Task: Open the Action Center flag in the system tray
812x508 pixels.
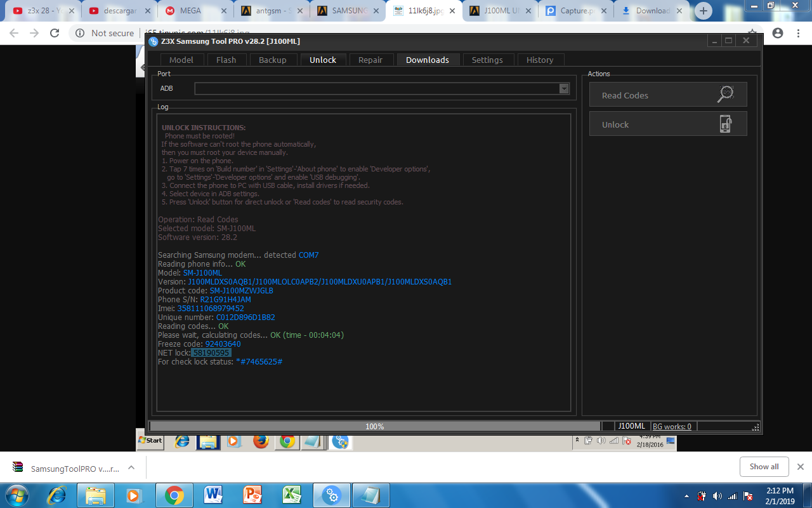Action: coord(748,495)
